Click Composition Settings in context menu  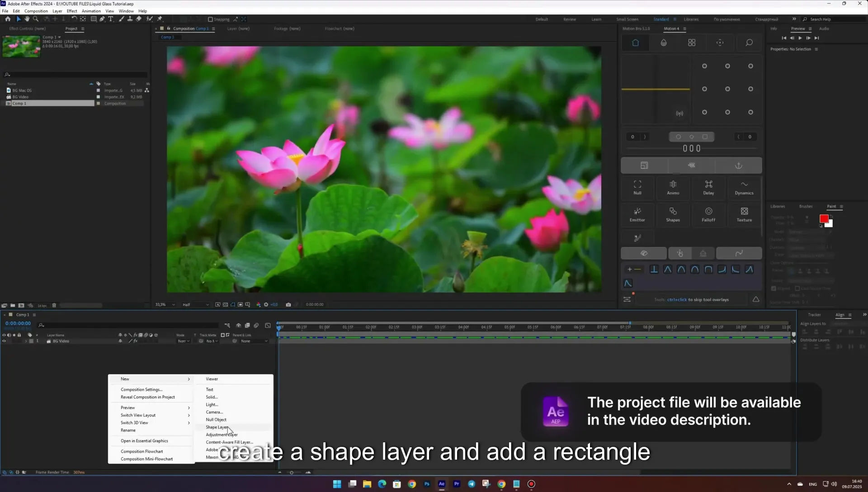142,390
